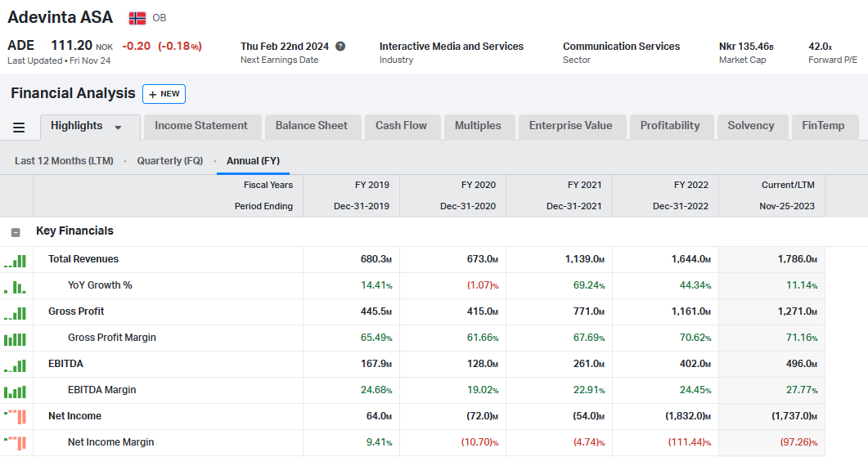Click the (97.26)% net income margin value
The width and height of the screenshot is (868, 457).
coord(798,442)
